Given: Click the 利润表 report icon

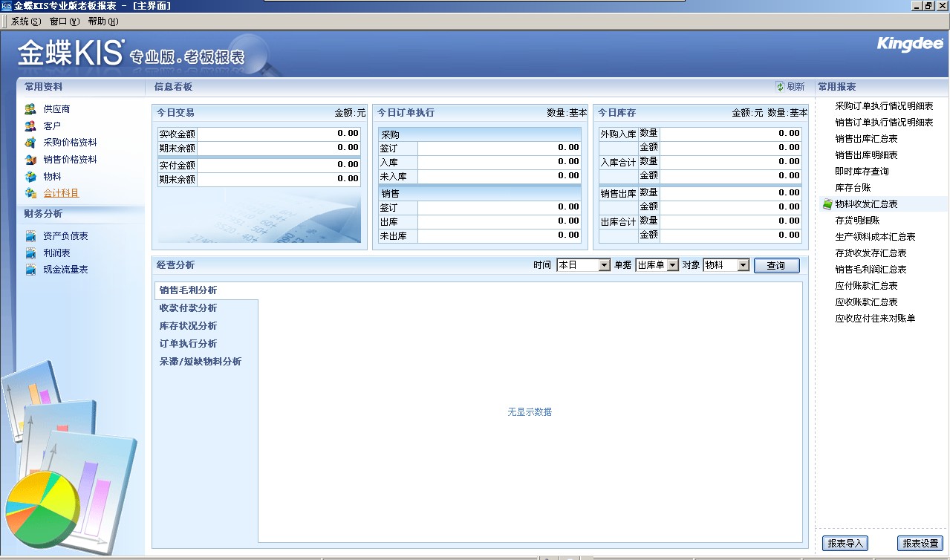Looking at the screenshot, I should [x=30, y=253].
